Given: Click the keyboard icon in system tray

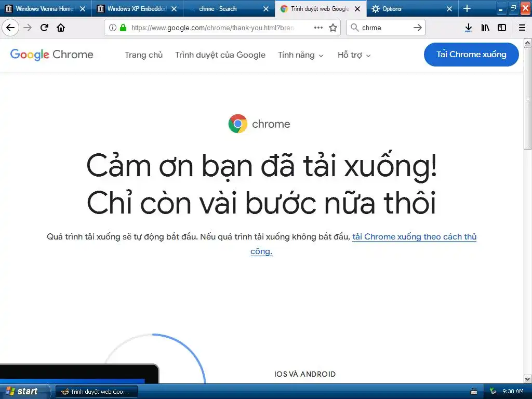Looking at the screenshot, I should coord(474,392).
